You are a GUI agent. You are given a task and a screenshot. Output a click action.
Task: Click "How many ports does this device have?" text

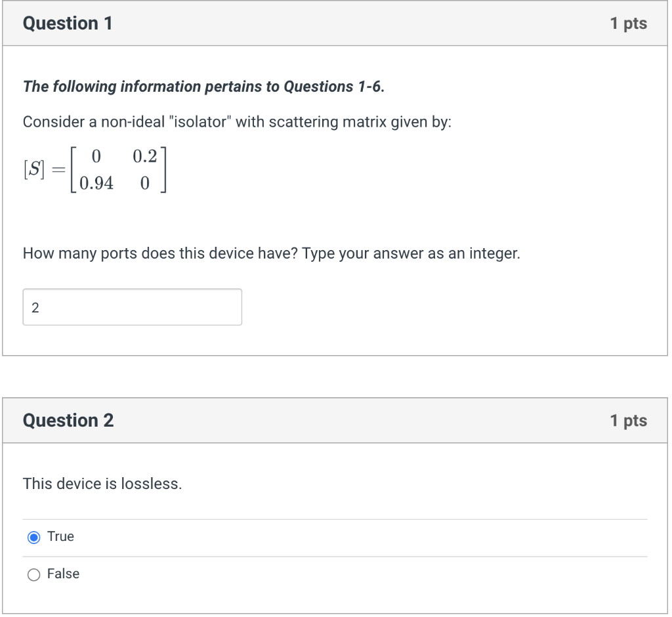[160, 253]
